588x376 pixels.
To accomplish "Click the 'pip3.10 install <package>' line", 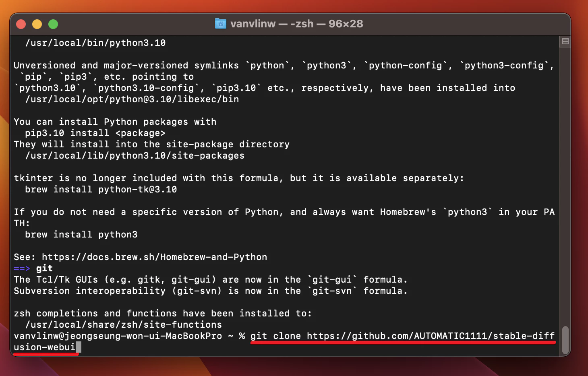I will 95,133.
